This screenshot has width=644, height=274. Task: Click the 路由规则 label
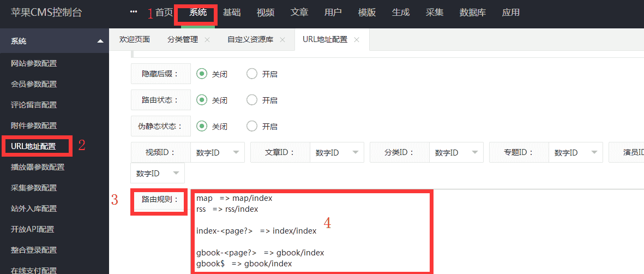pyautogui.click(x=160, y=200)
